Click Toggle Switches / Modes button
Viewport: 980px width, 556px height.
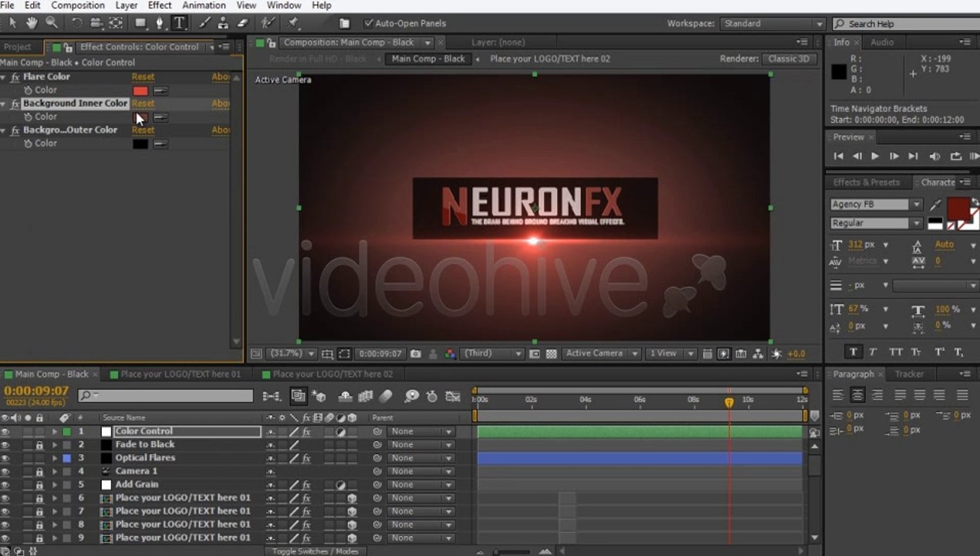[315, 551]
